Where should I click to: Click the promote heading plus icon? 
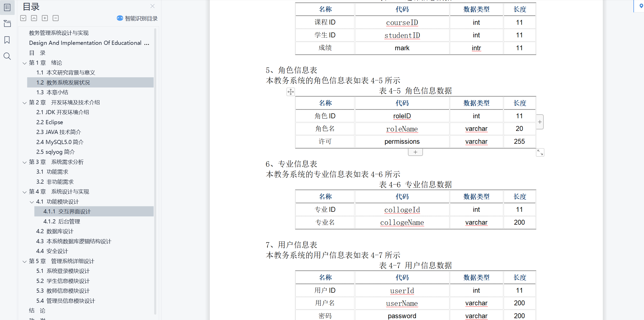(45, 18)
